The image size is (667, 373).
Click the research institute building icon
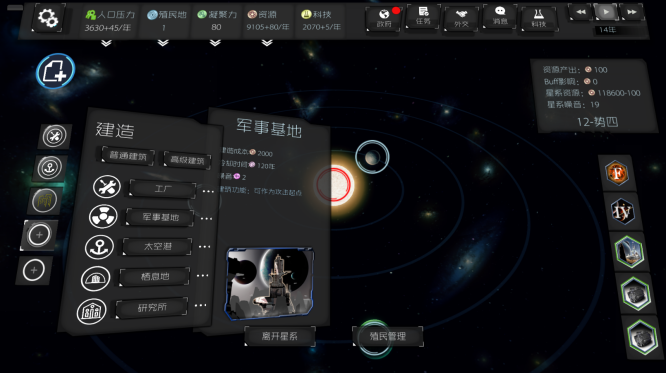(x=91, y=311)
